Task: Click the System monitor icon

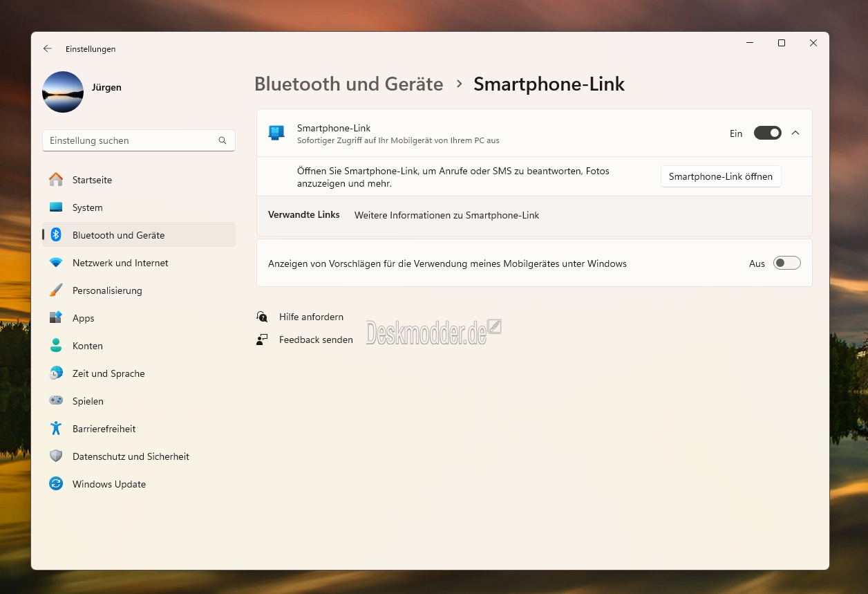Action: [56, 207]
